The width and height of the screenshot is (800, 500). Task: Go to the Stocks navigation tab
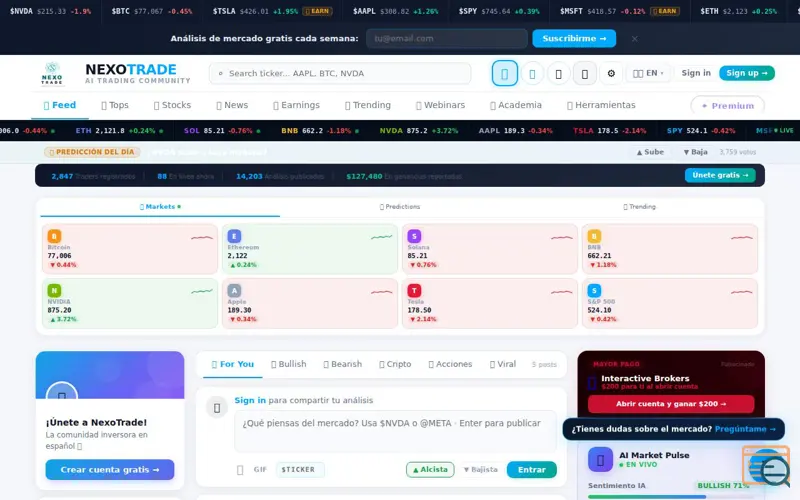172,105
